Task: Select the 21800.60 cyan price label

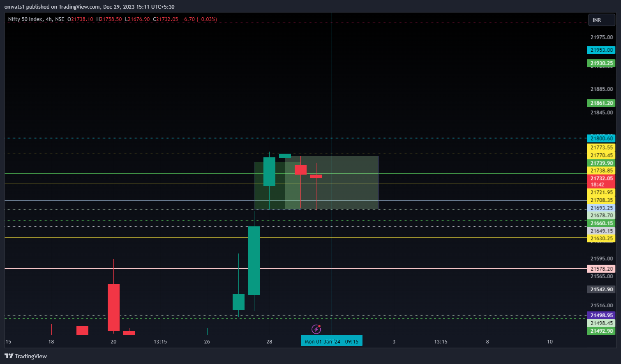Action: (601, 138)
